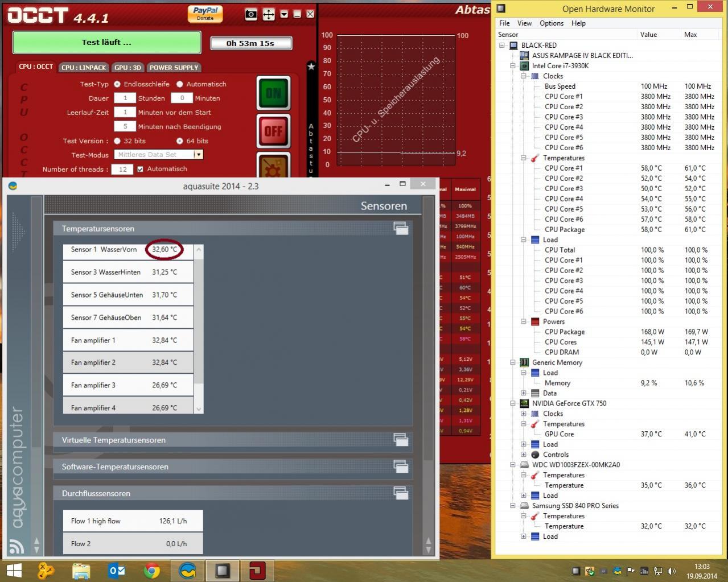Screen dimensions: 728x582
Task: Click the PayPal Donate button in OCCT
Action: (205, 14)
